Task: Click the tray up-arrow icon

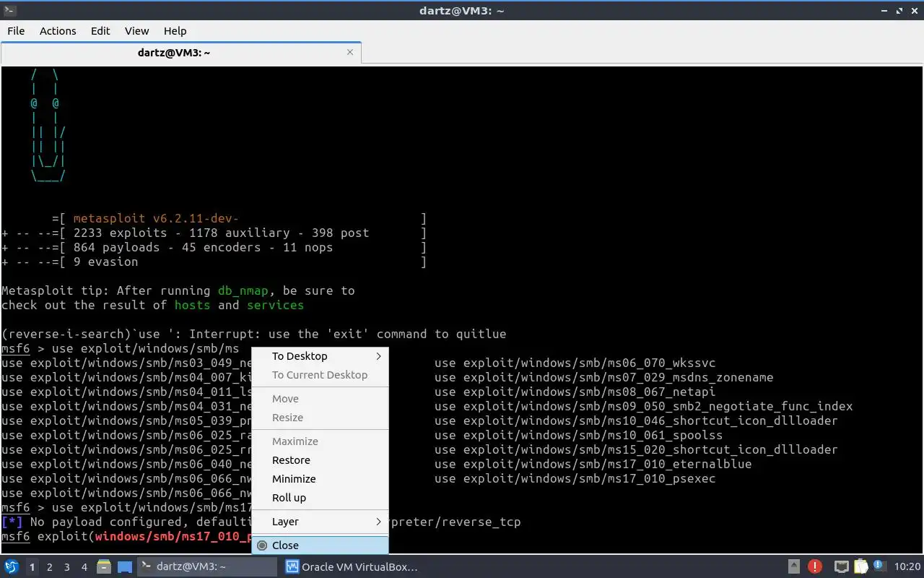Action: (794, 567)
